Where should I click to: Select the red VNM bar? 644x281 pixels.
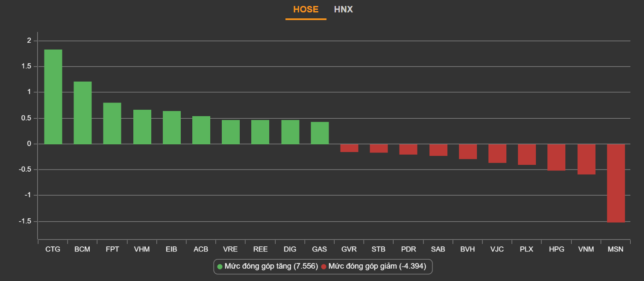[586, 159]
